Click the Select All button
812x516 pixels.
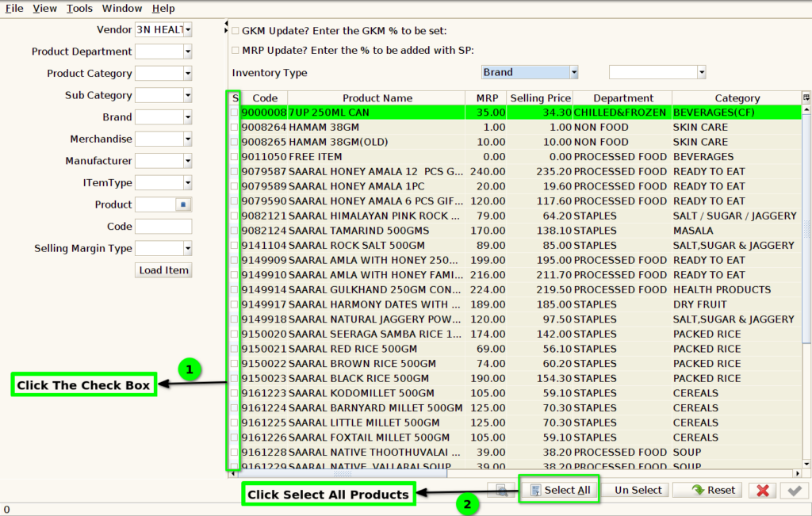[560, 490]
